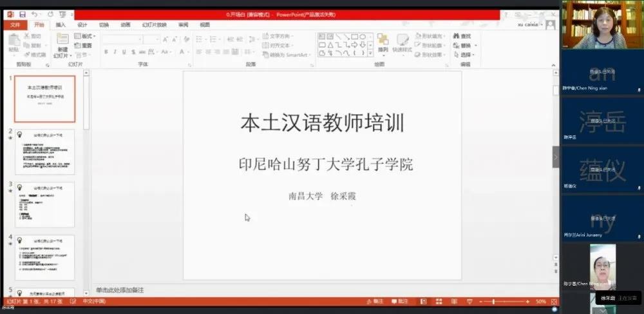Open the Convert to SmartArt dropdown
644x314 pixels.
click(287, 55)
